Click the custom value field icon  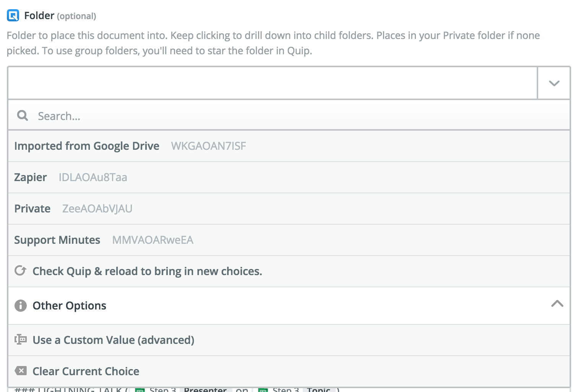21,339
